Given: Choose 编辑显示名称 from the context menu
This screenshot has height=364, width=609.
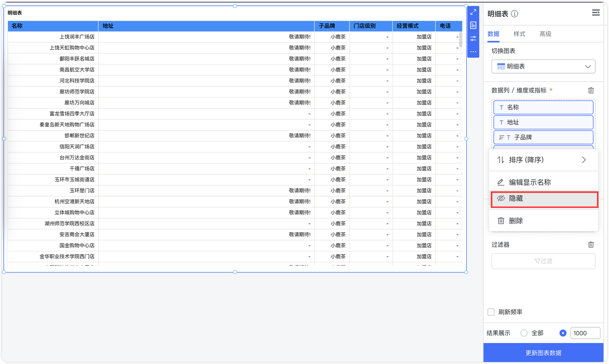Looking at the screenshot, I should 543,182.
